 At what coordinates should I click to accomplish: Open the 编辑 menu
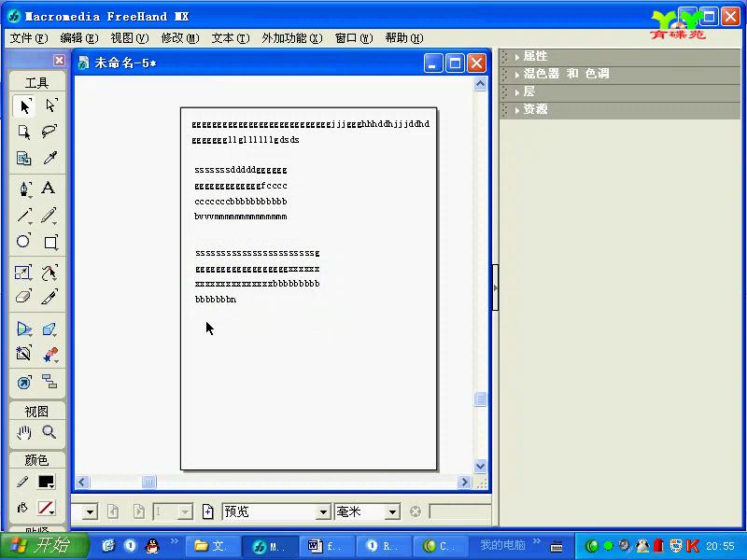tap(79, 38)
